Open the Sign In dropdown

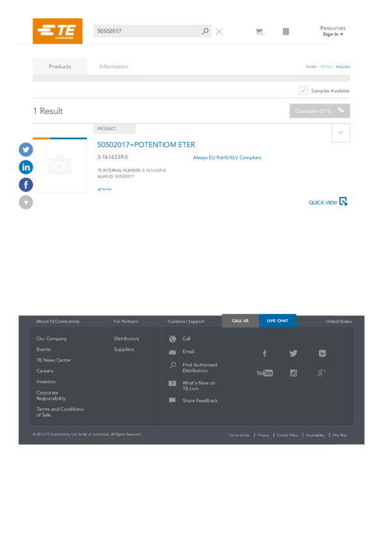[x=333, y=35]
